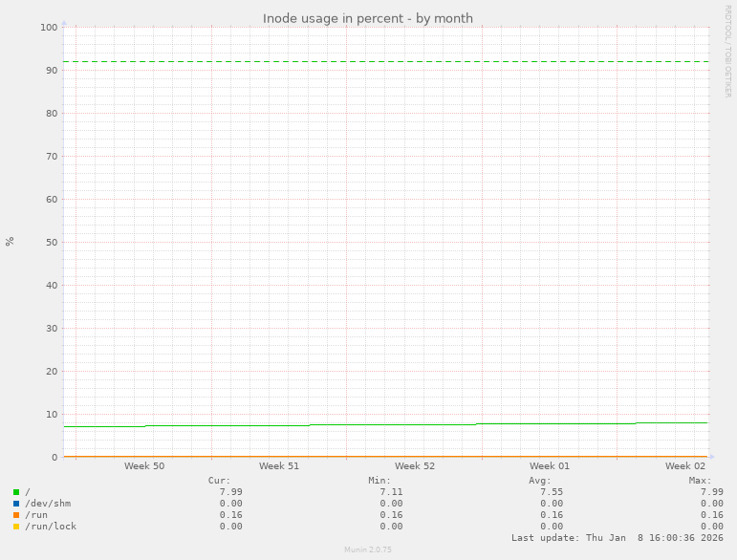Click the % y-axis unit label
Viewport: 737px width, 560px height.
click(10, 242)
